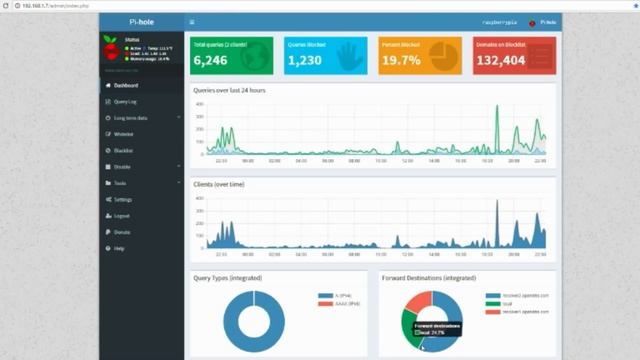Click the Help question-mark icon
640x360 pixels.
[108, 248]
